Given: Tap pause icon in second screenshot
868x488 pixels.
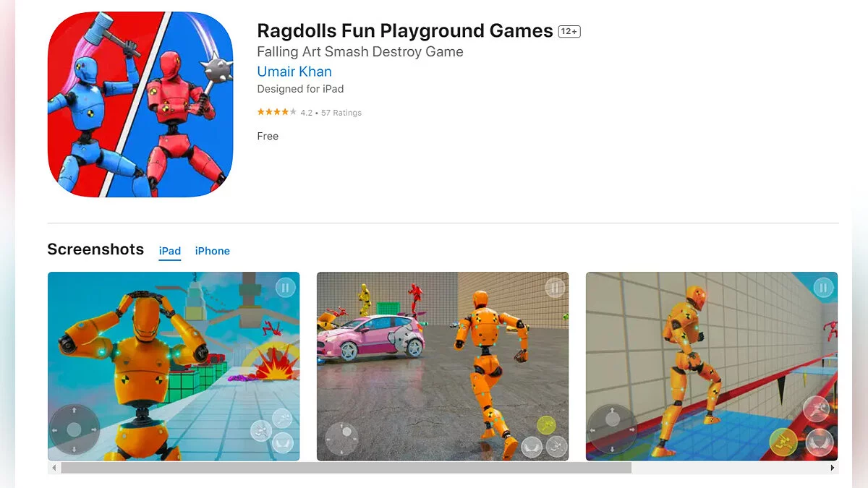Looking at the screenshot, I should coord(555,288).
